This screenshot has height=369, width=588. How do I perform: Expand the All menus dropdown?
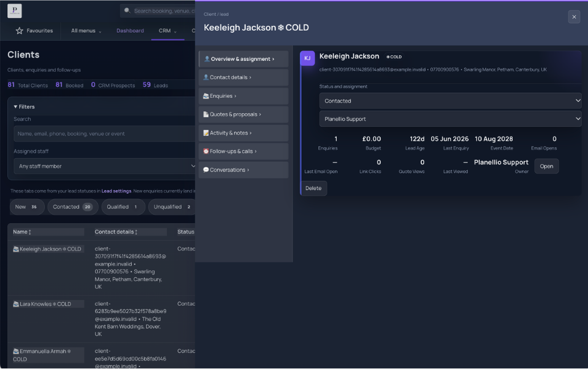(86, 31)
